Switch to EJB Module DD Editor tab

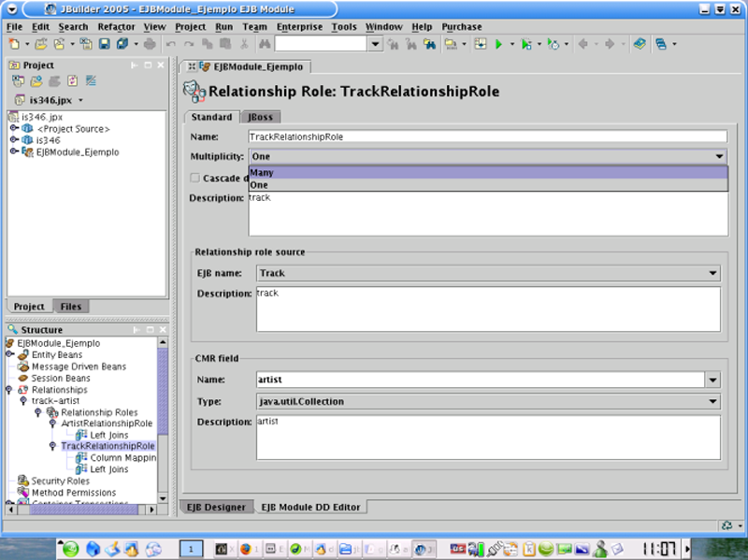click(312, 507)
